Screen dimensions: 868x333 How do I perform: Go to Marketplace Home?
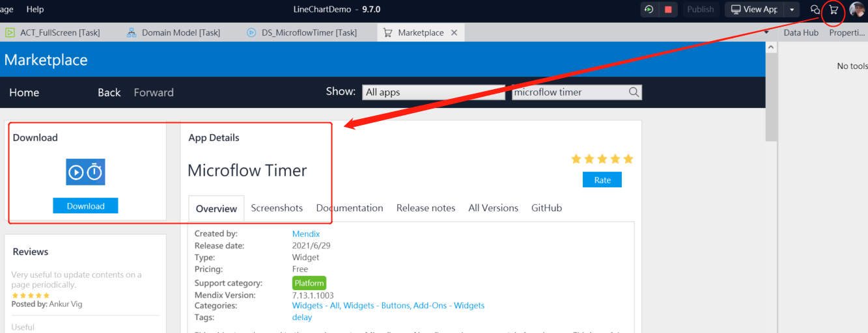24,92
